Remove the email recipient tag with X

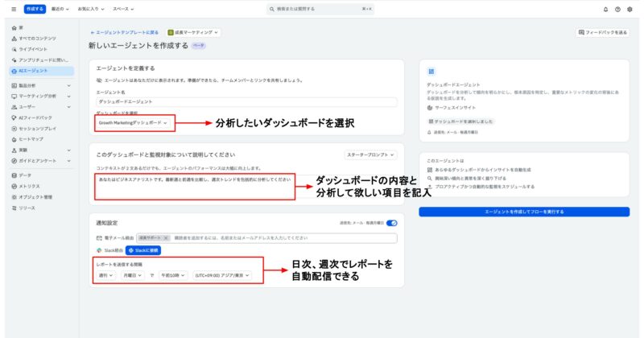coord(165,238)
